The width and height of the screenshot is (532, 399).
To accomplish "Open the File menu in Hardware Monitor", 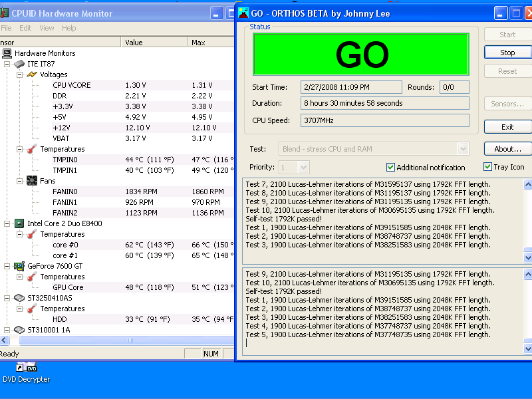I will [6, 28].
